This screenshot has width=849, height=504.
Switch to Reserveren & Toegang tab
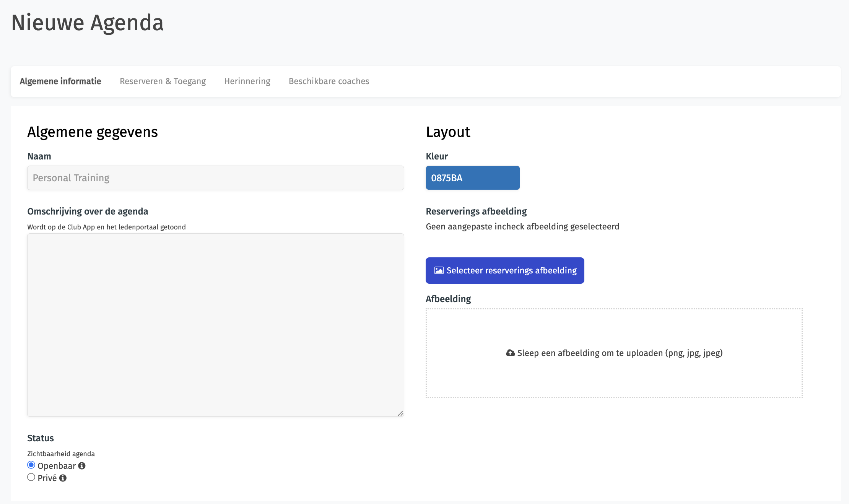[163, 81]
